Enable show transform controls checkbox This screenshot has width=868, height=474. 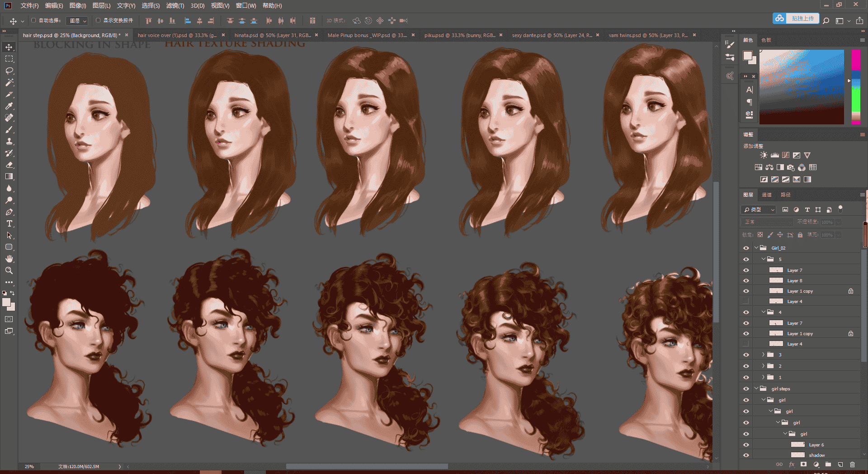pyautogui.click(x=98, y=20)
